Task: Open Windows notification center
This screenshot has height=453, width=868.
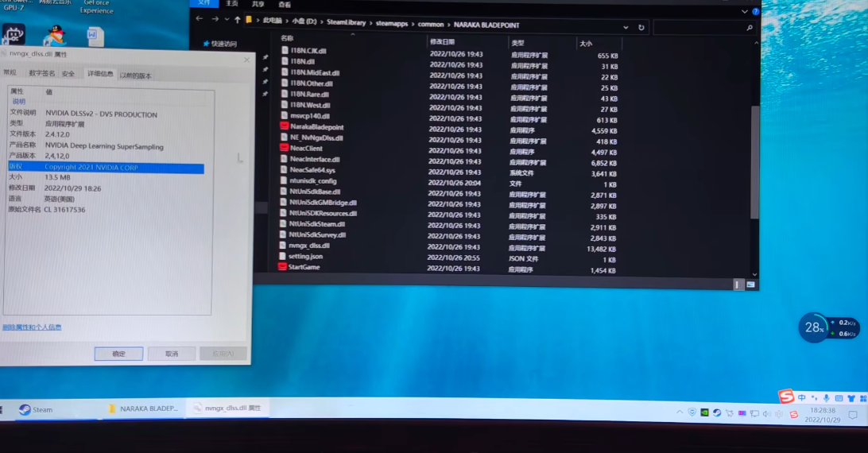Action: pyautogui.click(x=853, y=415)
